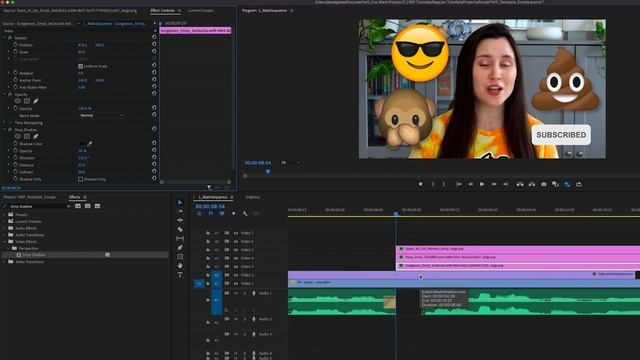Lock the Video 3 track

(208, 267)
